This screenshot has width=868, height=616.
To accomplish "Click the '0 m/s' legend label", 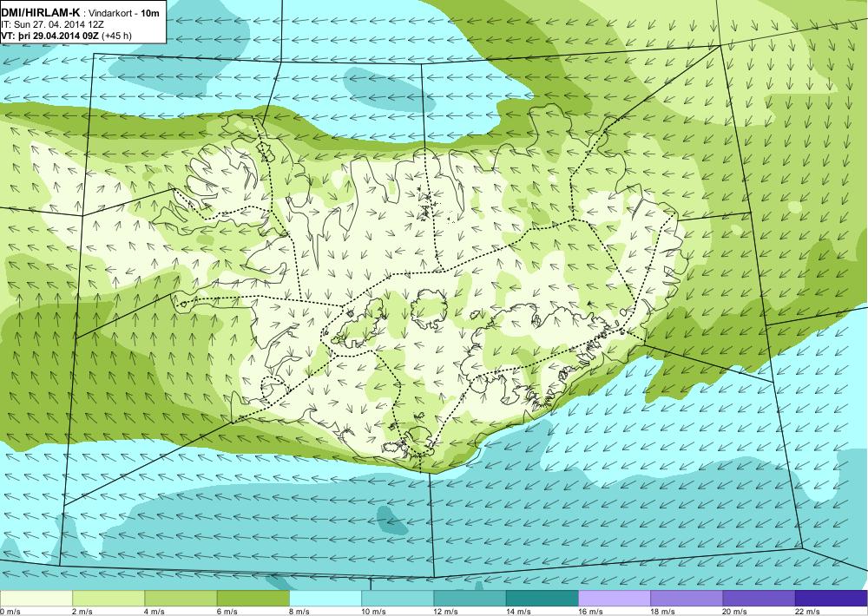I will pyautogui.click(x=10, y=612).
